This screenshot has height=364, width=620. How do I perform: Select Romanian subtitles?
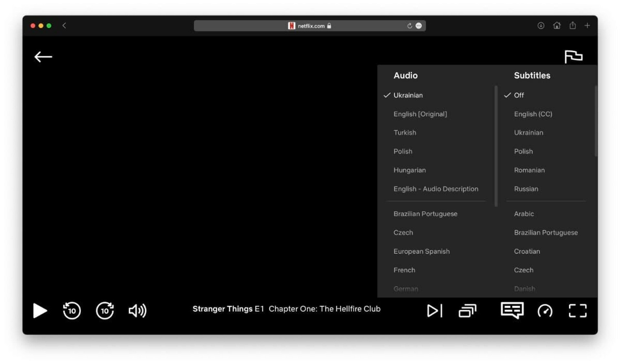pyautogui.click(x=529, y=170)
